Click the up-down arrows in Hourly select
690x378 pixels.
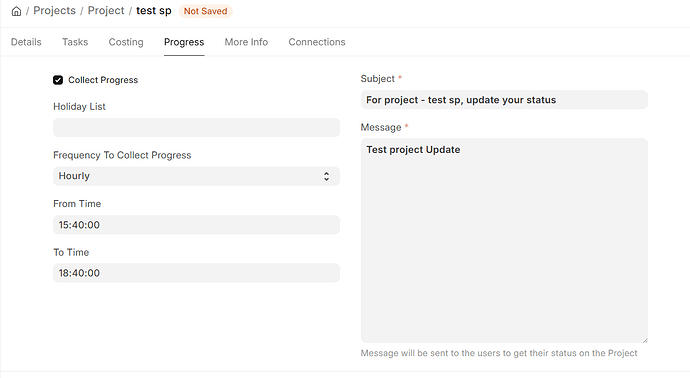tap(327, 176)
